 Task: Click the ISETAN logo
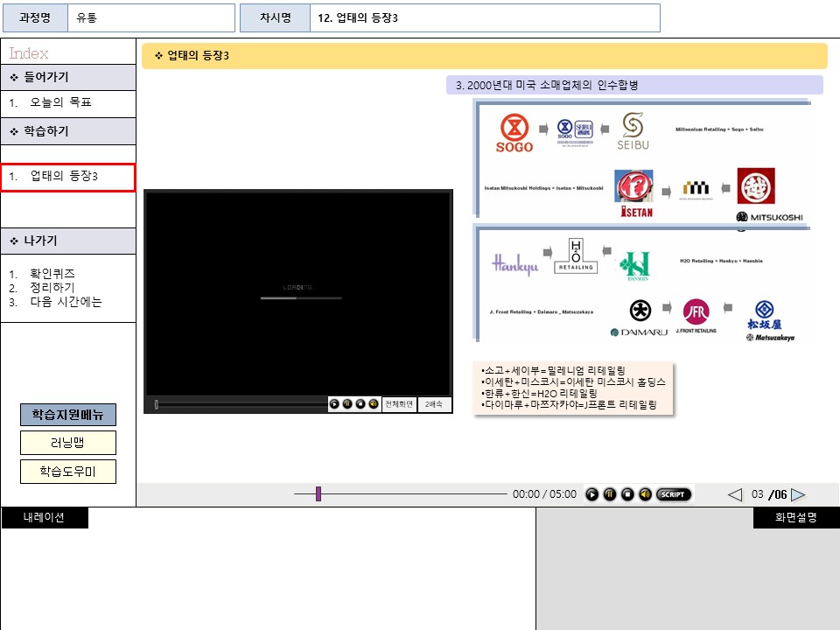click(634, 193)
